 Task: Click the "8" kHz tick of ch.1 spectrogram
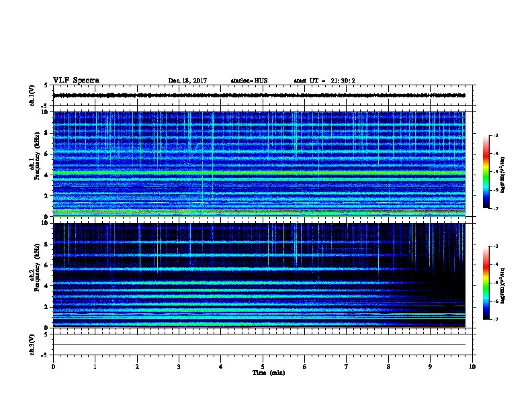pos(47,133)
